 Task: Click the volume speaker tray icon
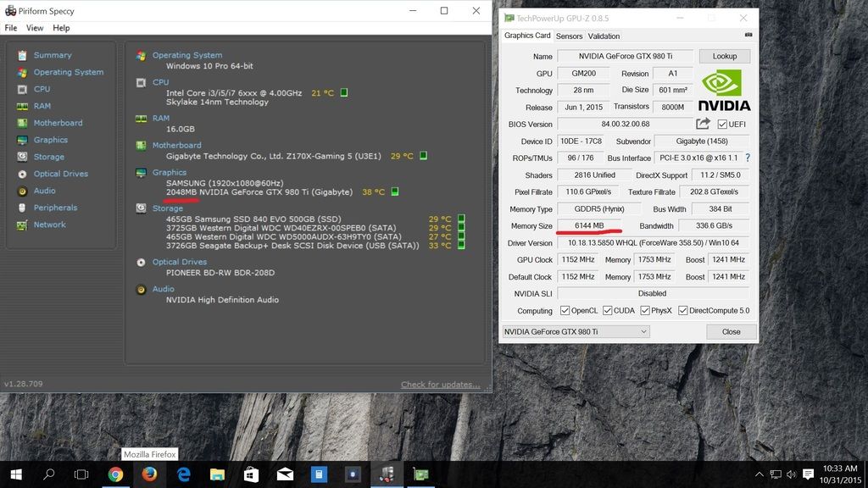792,474
